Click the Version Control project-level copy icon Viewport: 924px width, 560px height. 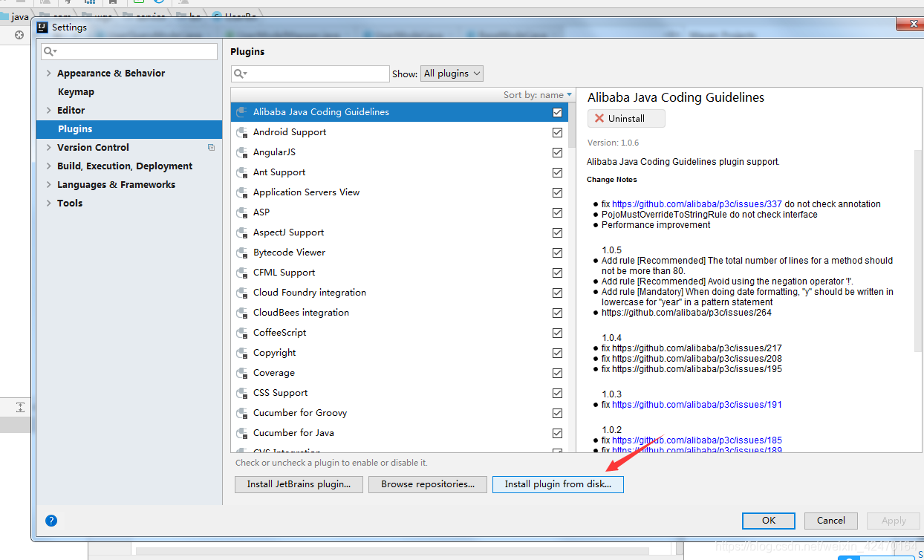(x=211, y=148)
